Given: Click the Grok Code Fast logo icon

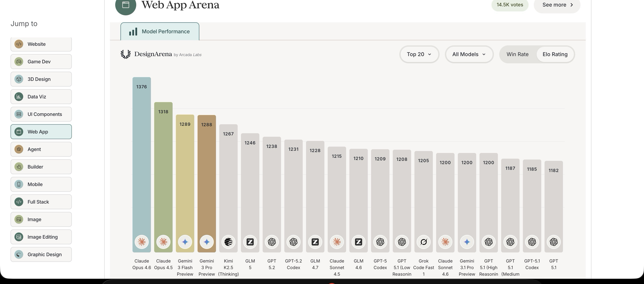Looking at the screenshot, I should pyautogui.click(x=423, y=242).
